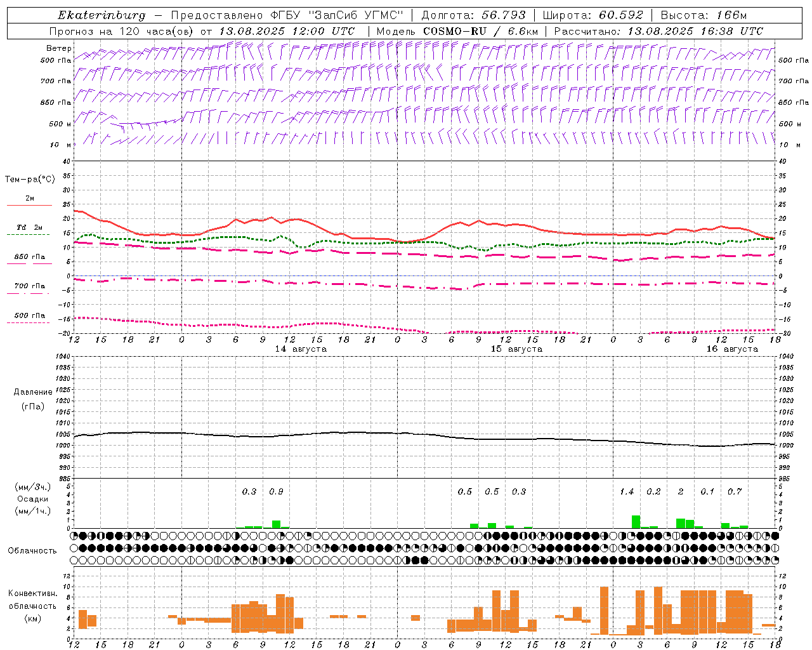Click the Модель COSMO-RU / 6.6км label
The width and height of the screenshot is (812, 650).
click(457, 31)
